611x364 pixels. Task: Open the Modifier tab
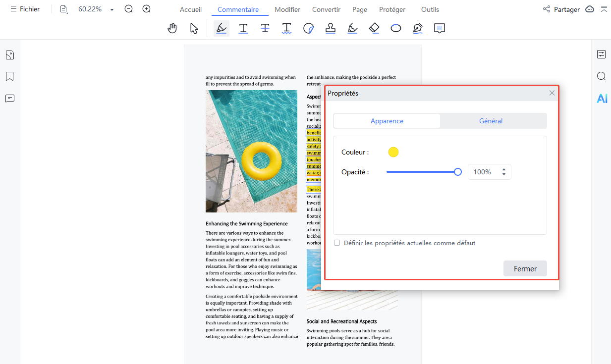[x=287, y=9]
